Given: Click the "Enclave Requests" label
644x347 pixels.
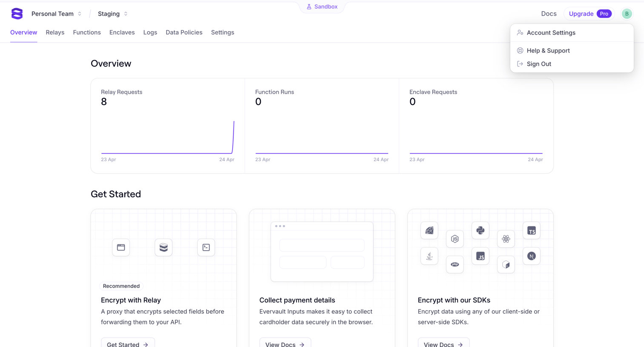Looking at the screenshot, I should click(433, 92).
